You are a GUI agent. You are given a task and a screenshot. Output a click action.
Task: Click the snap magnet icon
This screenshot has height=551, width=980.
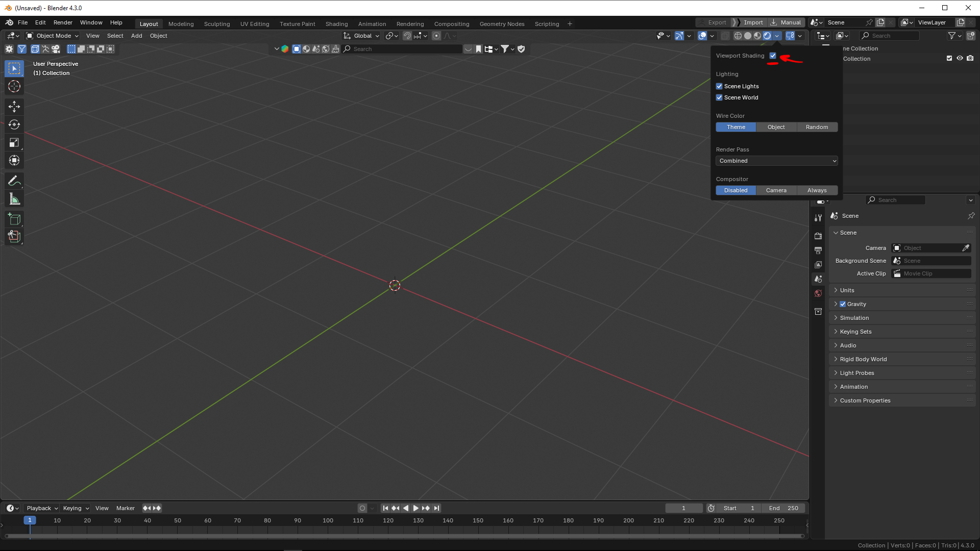(407, 36)
